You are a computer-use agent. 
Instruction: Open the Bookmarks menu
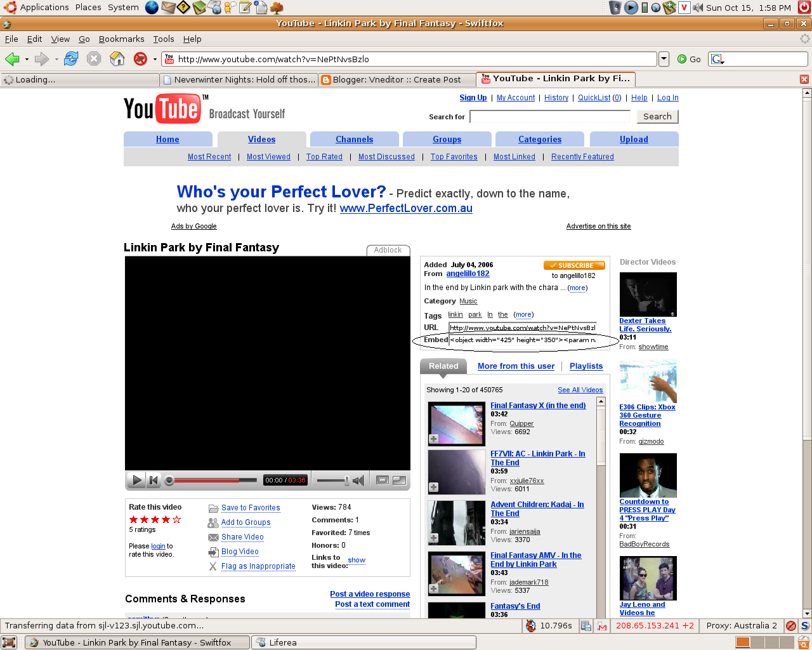121,39
